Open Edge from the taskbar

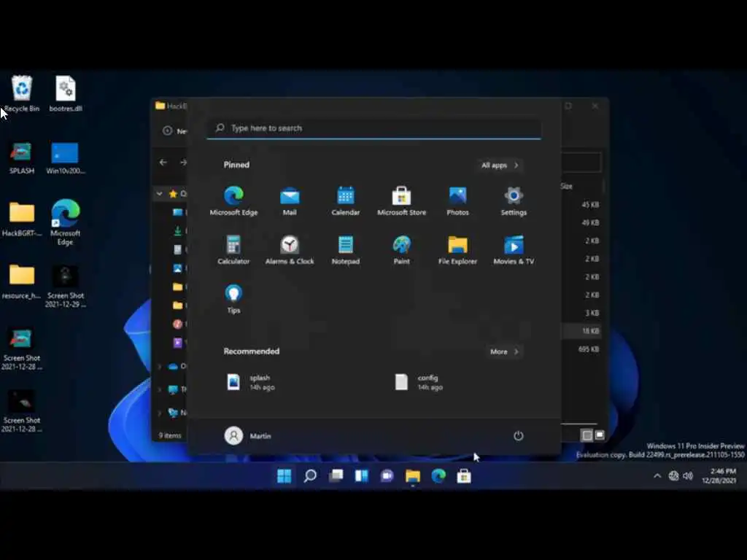tap(438, 475)
